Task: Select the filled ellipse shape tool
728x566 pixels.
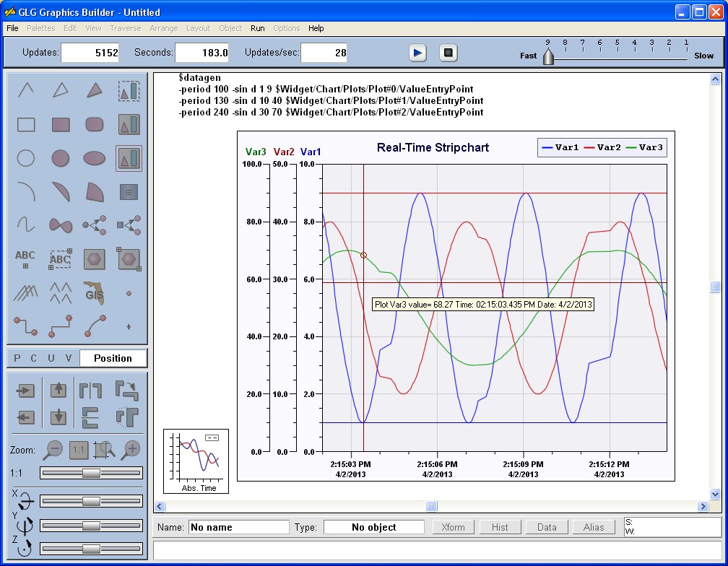Action: [x=95, y=158]
